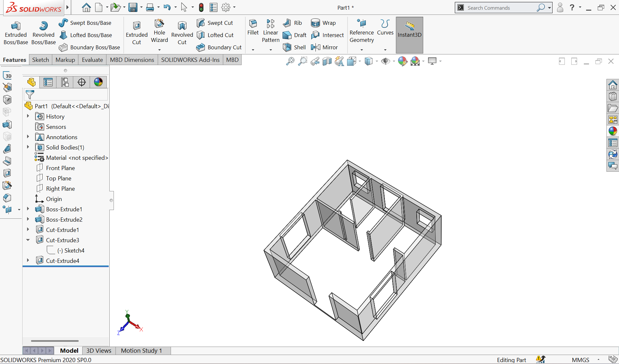Open the Zoom to Fit view tool
This screenshot has height=364, width=619.
point(290,61)
